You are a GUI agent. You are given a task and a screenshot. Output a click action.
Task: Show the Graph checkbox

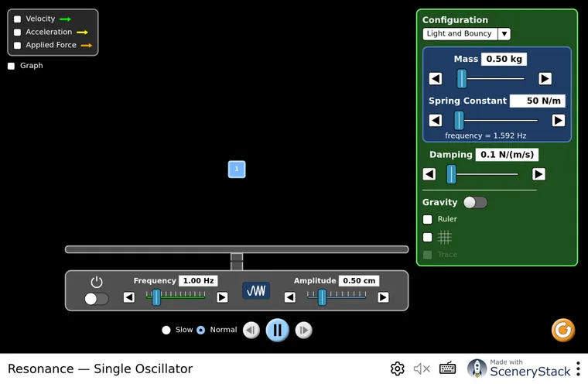click(12, 66)
